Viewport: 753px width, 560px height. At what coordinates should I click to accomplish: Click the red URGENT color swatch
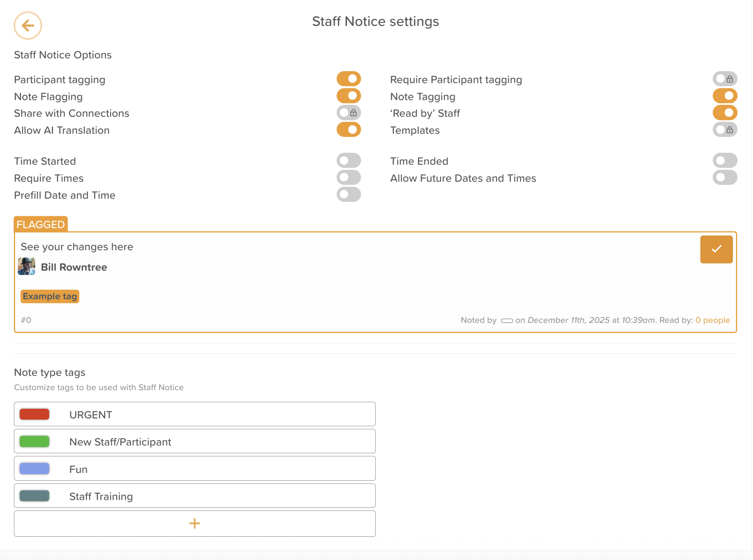[34, 414]
